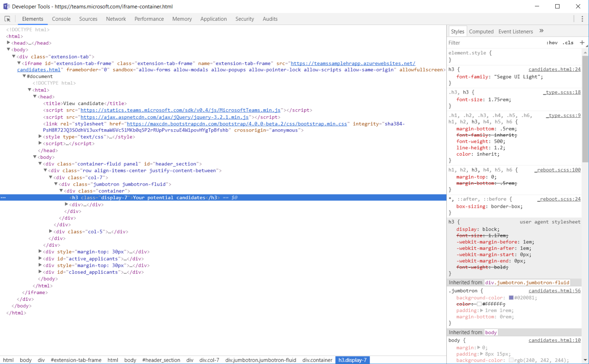Click inside the styles Filter field
Screen dimensions: 589x364
click(479, 43)
